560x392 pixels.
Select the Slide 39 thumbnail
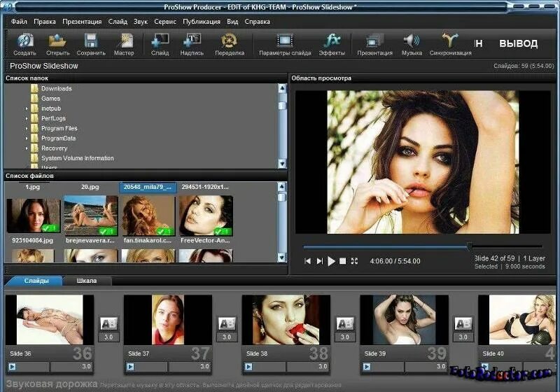(405, 319)
